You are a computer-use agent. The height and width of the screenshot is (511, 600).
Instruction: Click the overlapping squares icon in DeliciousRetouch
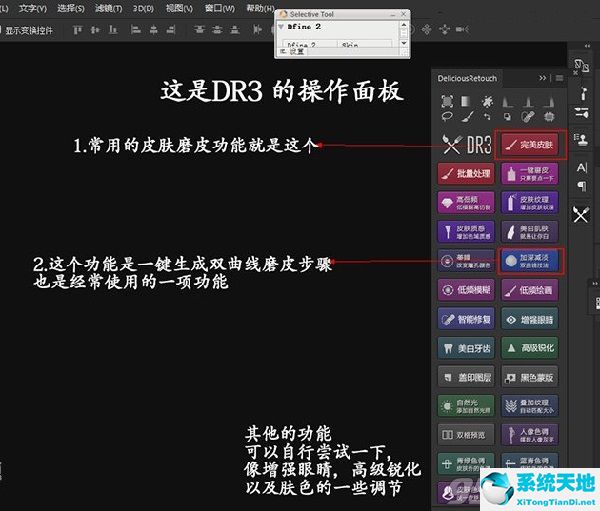click(x=507, y=116)
